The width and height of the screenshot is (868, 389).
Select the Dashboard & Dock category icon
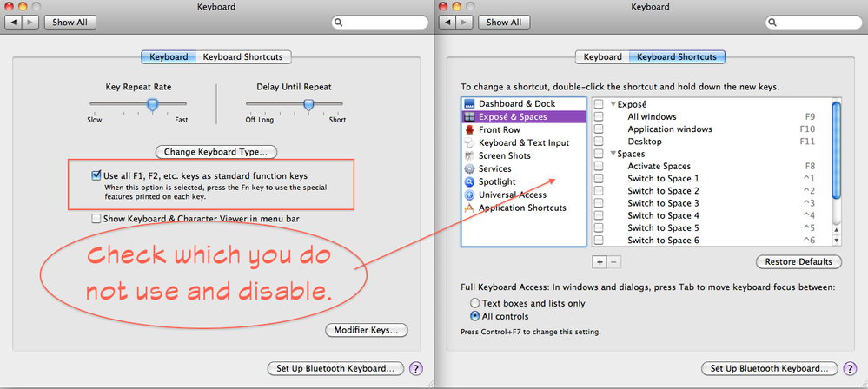(469, 104)
